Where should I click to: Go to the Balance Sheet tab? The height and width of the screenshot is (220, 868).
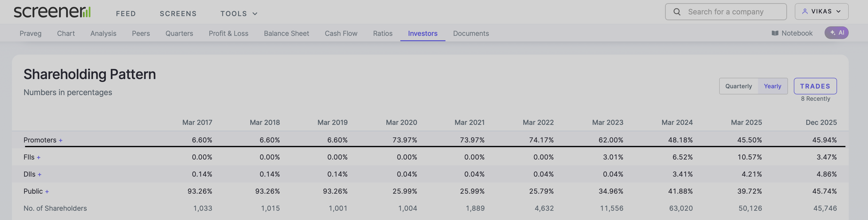coord(286,33)
